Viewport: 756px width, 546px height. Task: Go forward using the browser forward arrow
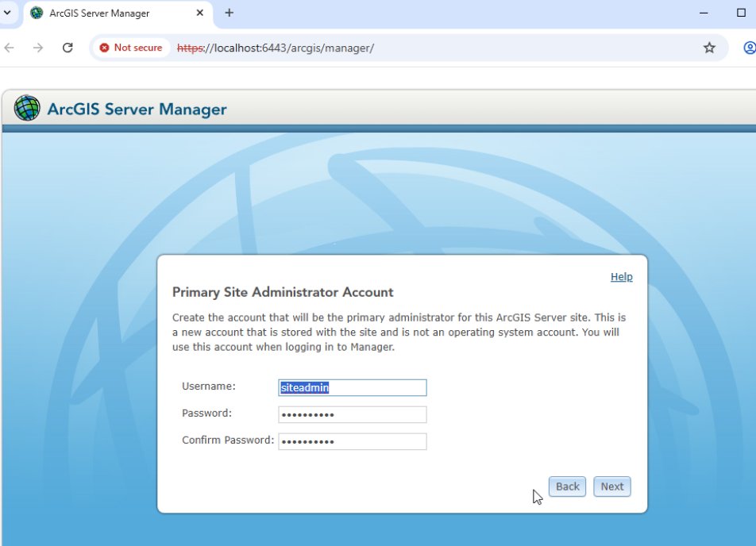[38, 48]
